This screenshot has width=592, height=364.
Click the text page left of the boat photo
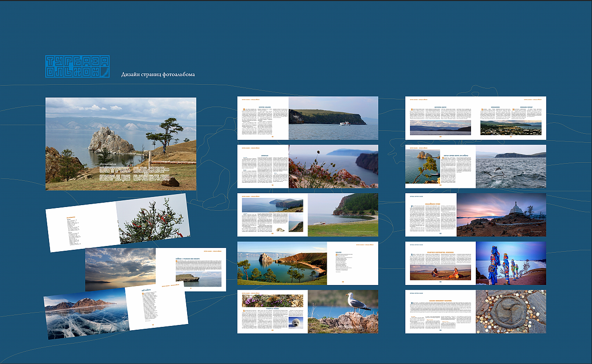pyautogui.click(x=263, y=118)
